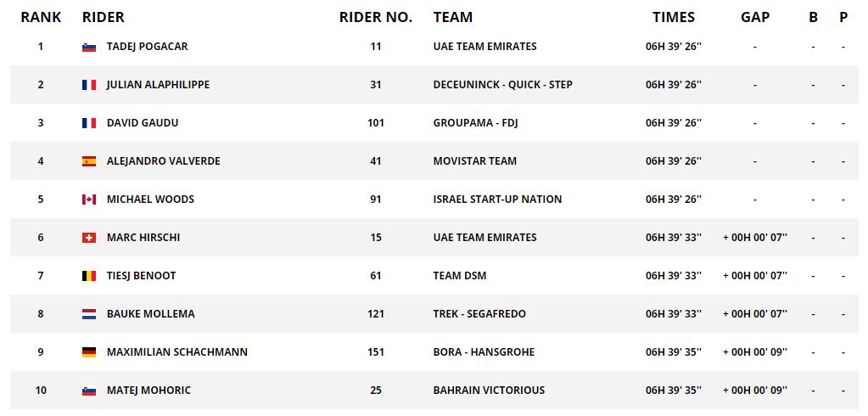This screenshot has height=416, width=868.
Task: Click the Swiss flag beside Marc Hirschi
Action: (89, 238)
